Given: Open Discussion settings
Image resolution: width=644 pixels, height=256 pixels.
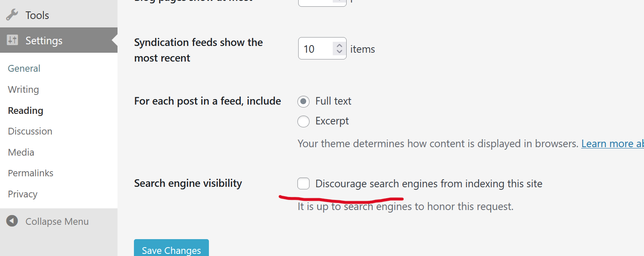Looking at the screenshot, I should (x=30, y=131).
